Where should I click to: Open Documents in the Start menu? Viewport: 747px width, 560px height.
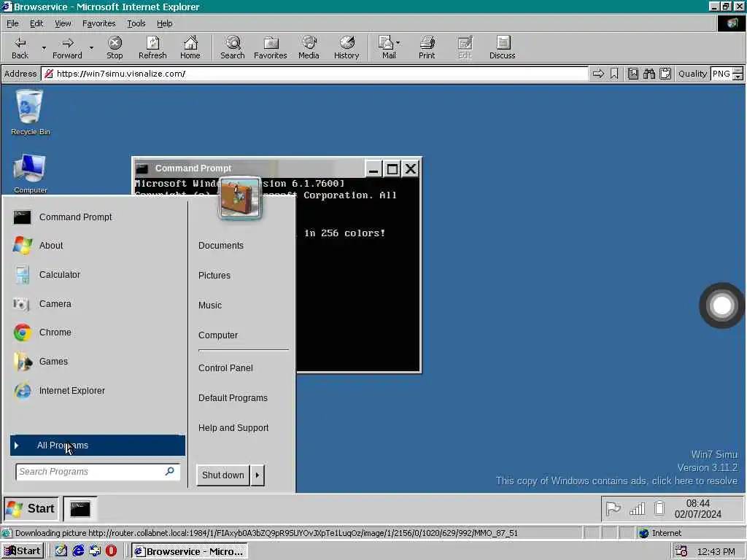(221, 245)
